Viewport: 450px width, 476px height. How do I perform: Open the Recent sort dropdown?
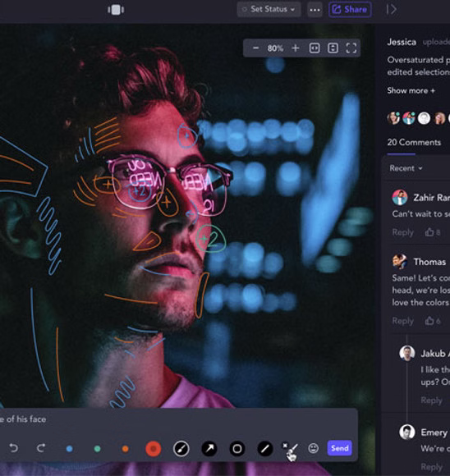[x=406, y=168]
